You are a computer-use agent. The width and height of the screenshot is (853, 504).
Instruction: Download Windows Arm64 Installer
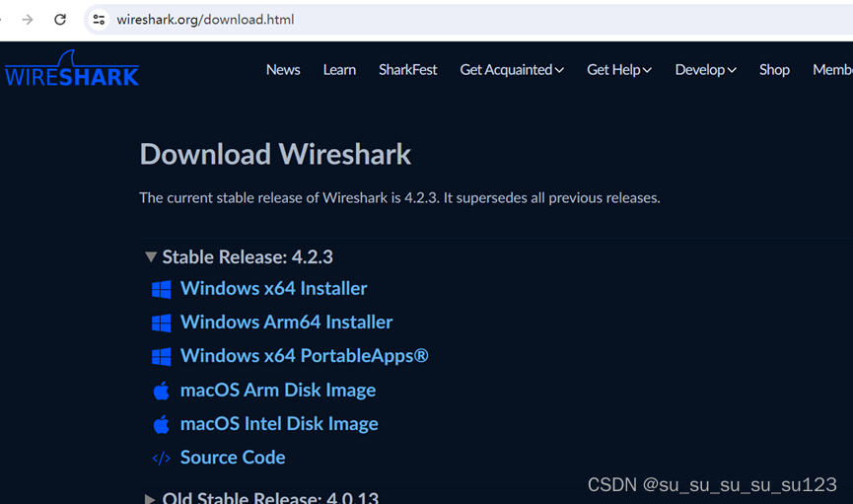pyautogui.click(x=286, y=323)
